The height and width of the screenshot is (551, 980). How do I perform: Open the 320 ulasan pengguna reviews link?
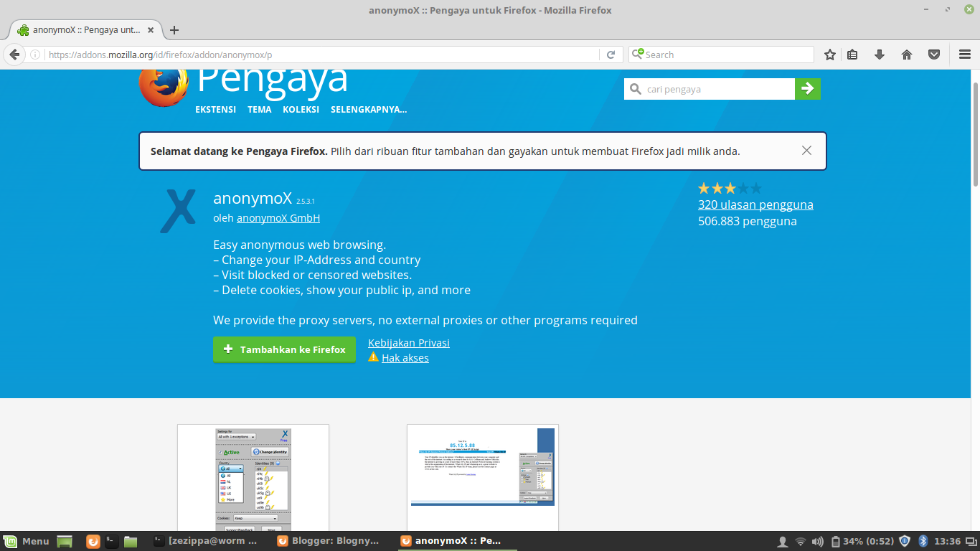(x=755, y=204)
